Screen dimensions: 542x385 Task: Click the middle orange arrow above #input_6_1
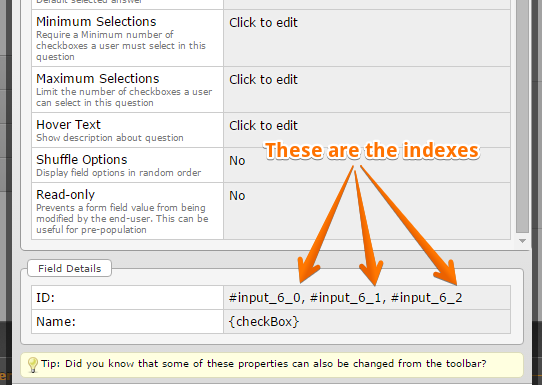coord(366,228)
